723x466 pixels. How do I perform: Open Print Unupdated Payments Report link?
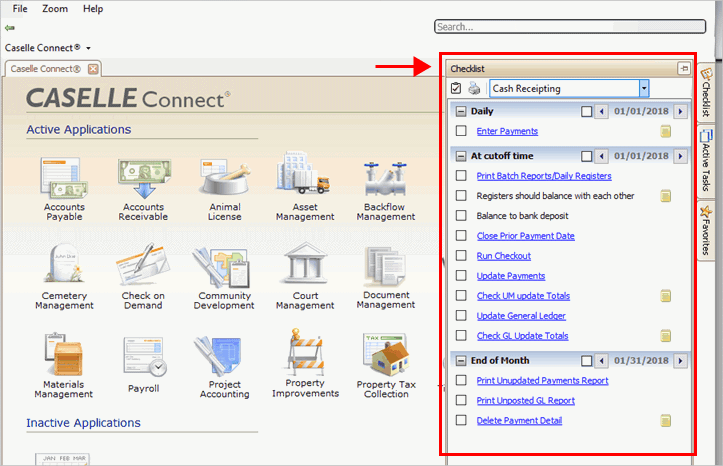click(542, 381)
